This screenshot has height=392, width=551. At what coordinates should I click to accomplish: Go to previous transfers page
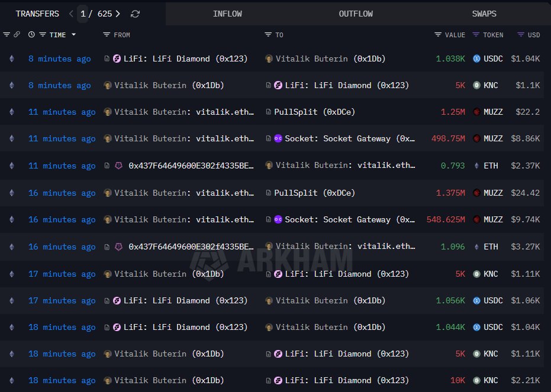(72, 14)
